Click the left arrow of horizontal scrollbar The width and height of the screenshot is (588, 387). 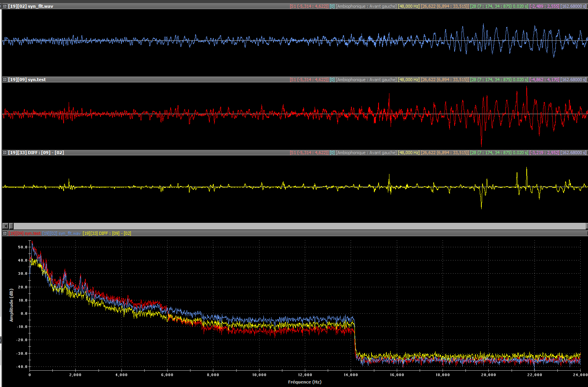tap(5, 226)
